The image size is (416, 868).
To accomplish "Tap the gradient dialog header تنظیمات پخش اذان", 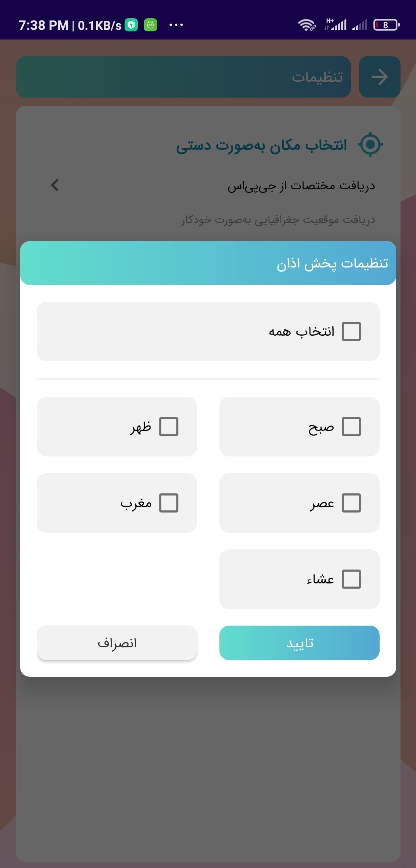I will pos(208,263).
